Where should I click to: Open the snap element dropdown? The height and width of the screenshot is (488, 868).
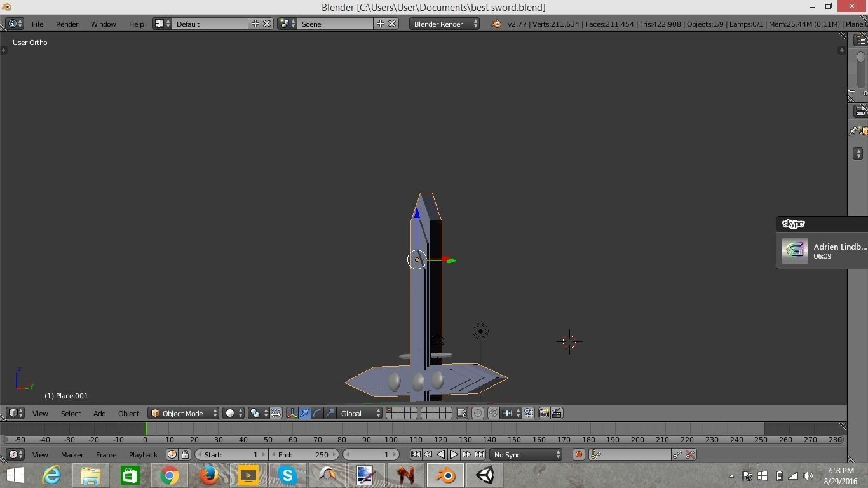pos(510,413)
